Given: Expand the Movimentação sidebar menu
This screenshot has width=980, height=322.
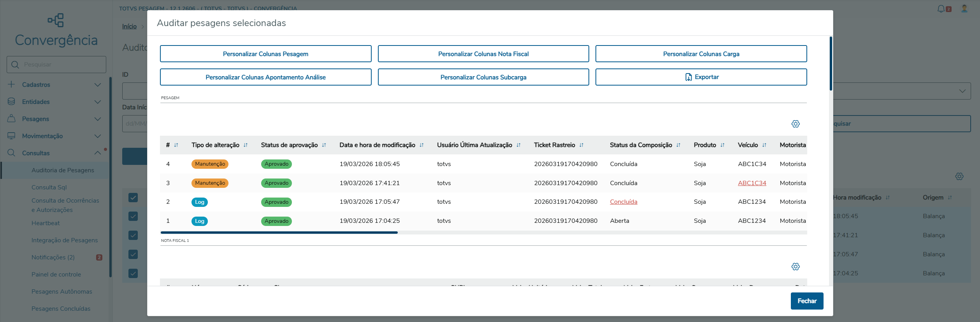Looking at the screenshot, I should (x=54, y=136).
